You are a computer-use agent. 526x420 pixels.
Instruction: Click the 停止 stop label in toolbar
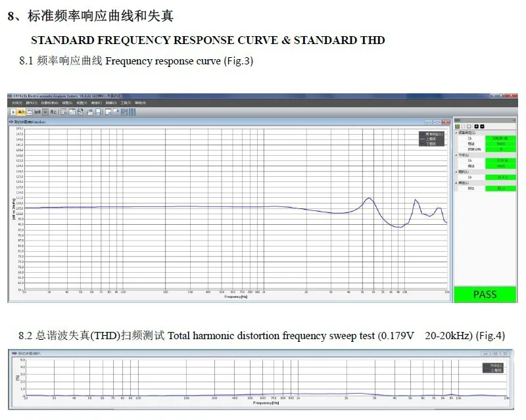click(53, 112)
